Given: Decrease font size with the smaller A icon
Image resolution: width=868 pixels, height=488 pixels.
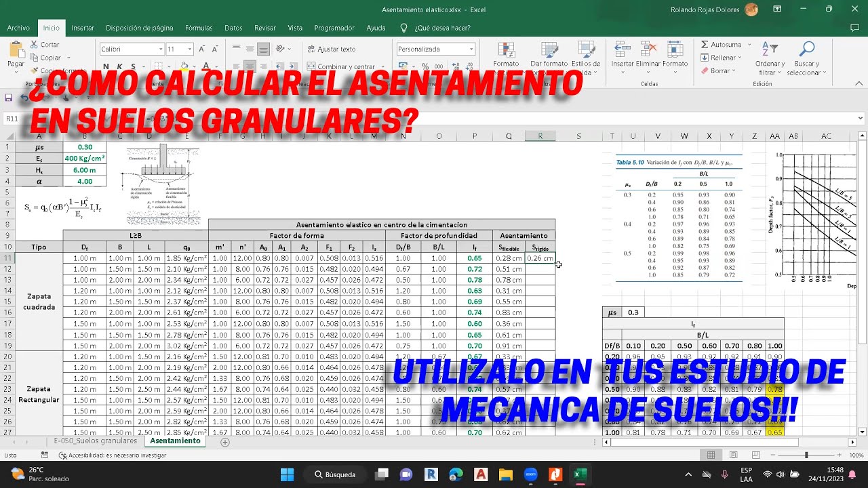Looking at the screenshot, I should pyautogui.click(x=214, y=49).
